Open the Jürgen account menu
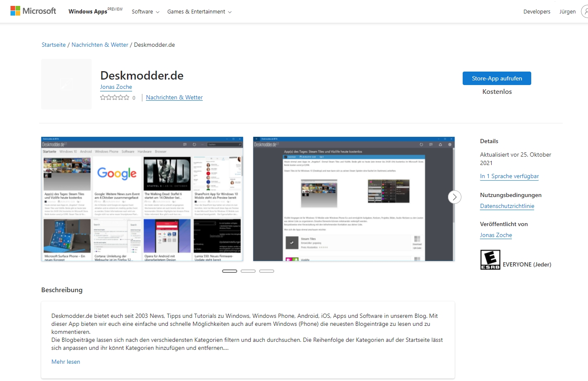This screenshot has height=381, width=588. coord(567,12)
